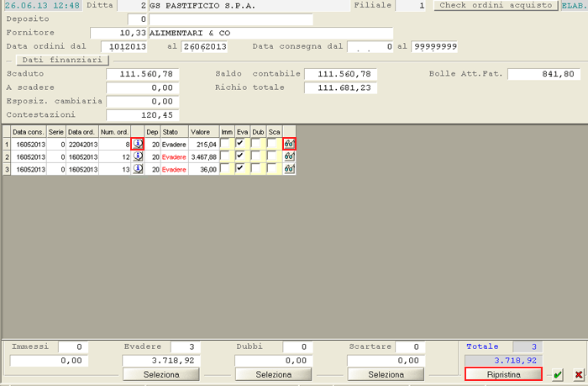Click binoculars icon in order 8 row
The height and width of the screenshot is (386, 588).
[x=289, y=144]
